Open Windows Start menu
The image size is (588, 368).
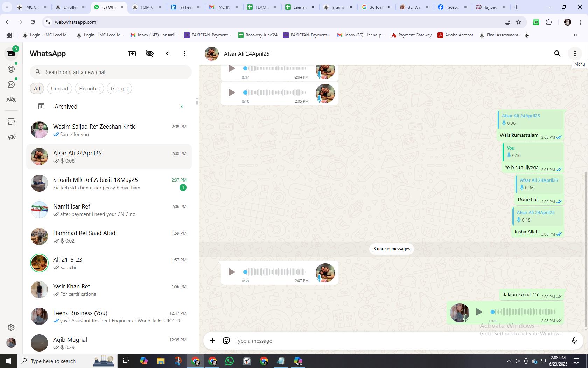click(x=8, y=361)
